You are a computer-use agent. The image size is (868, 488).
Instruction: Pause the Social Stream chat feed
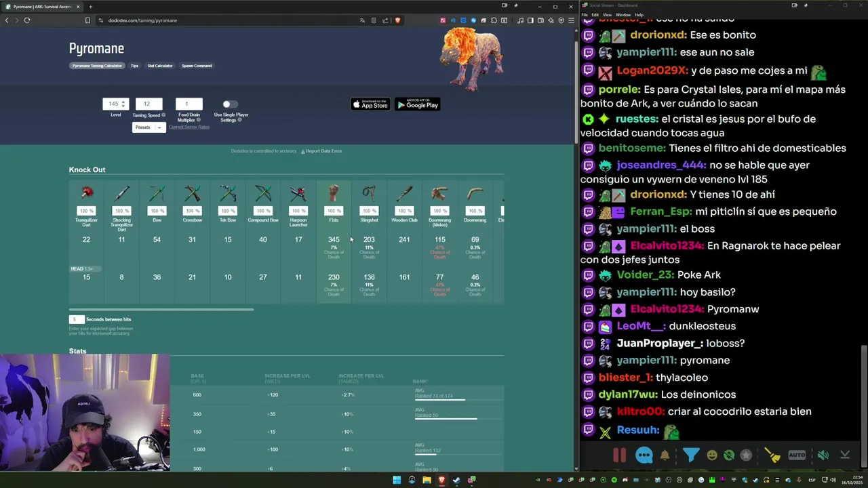click(x=620, y=455)
